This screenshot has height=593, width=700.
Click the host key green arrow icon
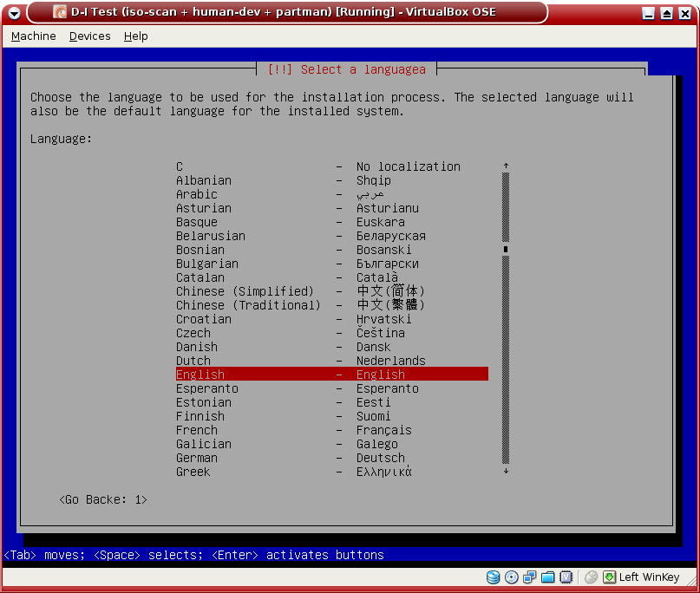(x=610, y=577)
